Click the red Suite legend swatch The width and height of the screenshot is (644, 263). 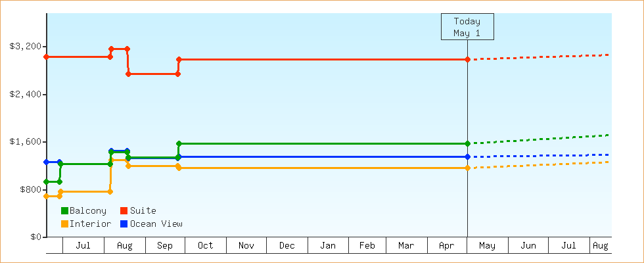point(124,211)
